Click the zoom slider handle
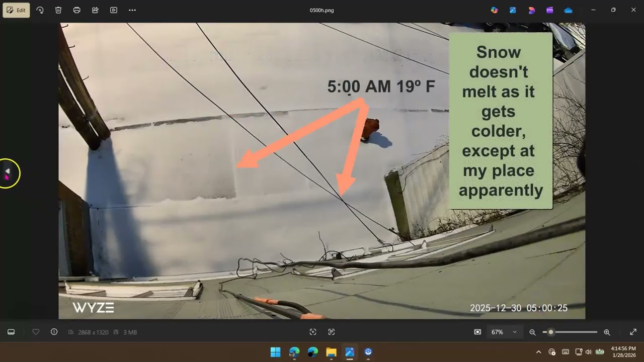This screenshot has height=362, width=644. (x=551, y=332)
